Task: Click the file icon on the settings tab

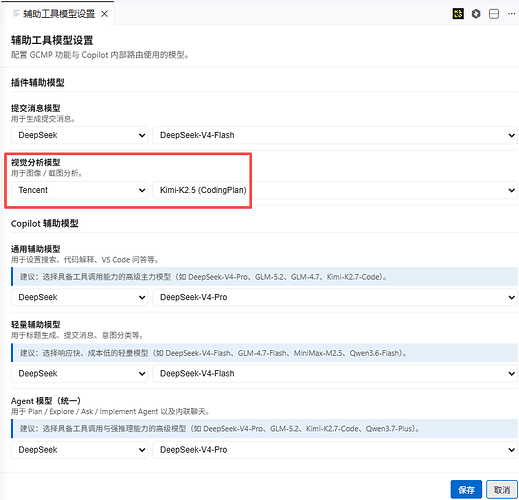Action: point(16,13)
